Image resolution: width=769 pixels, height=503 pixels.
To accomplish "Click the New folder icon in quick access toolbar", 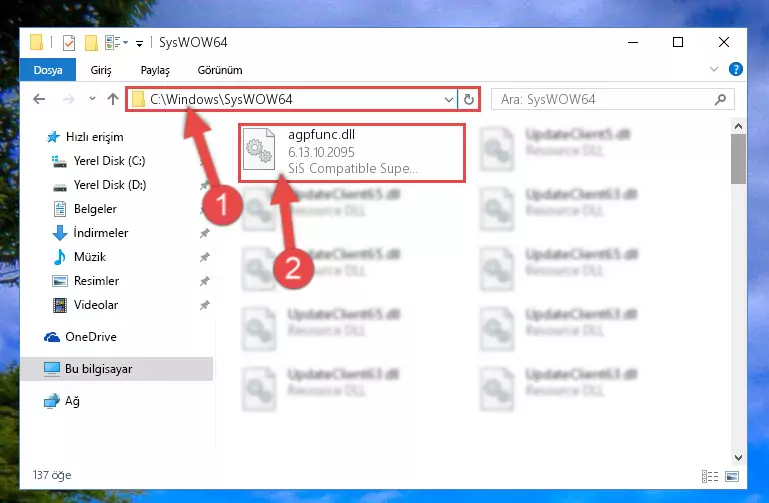I will click(x=91, y=43).
